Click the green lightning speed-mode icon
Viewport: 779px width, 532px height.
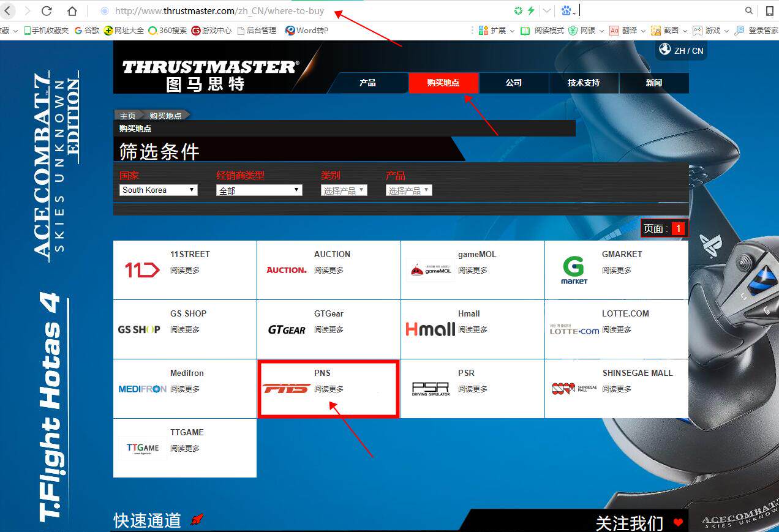coord(531,10)
